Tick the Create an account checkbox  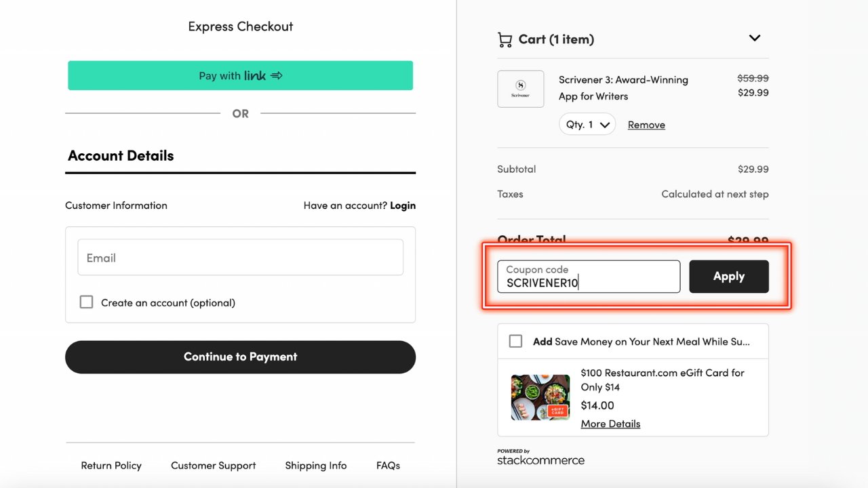pos(86,302)
